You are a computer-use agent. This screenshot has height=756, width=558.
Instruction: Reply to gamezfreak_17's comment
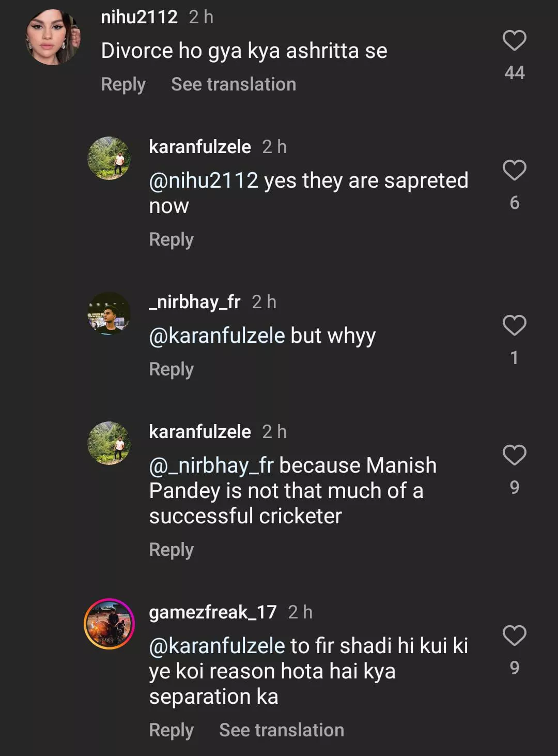click(171, 730)
